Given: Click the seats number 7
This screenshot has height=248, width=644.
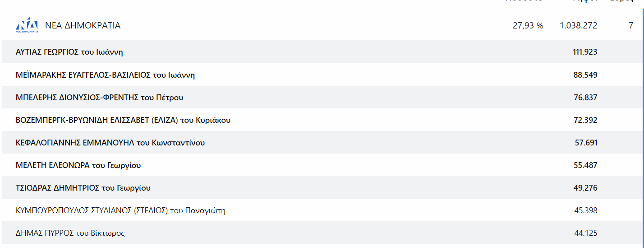Looking at the screenshot, I should pyautogui.click(x=631, y=26).
